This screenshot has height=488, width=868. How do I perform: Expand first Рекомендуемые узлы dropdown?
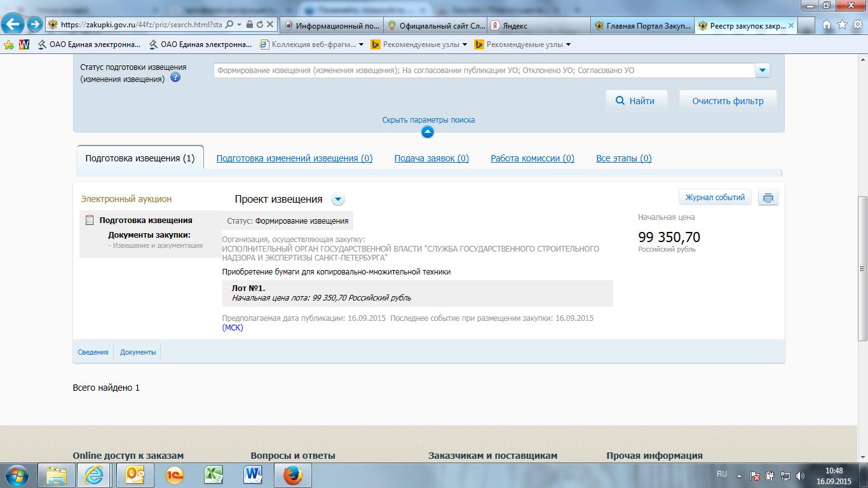pos(465,44)
